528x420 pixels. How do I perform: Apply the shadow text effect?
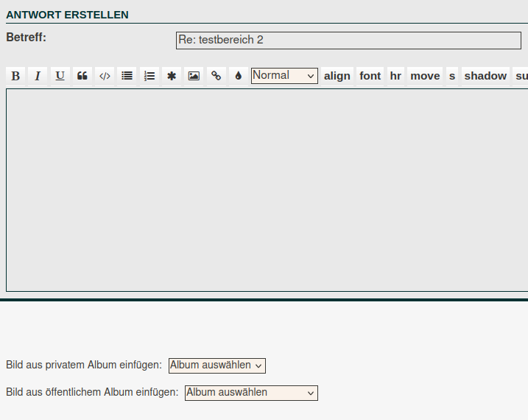click(485, 76)
